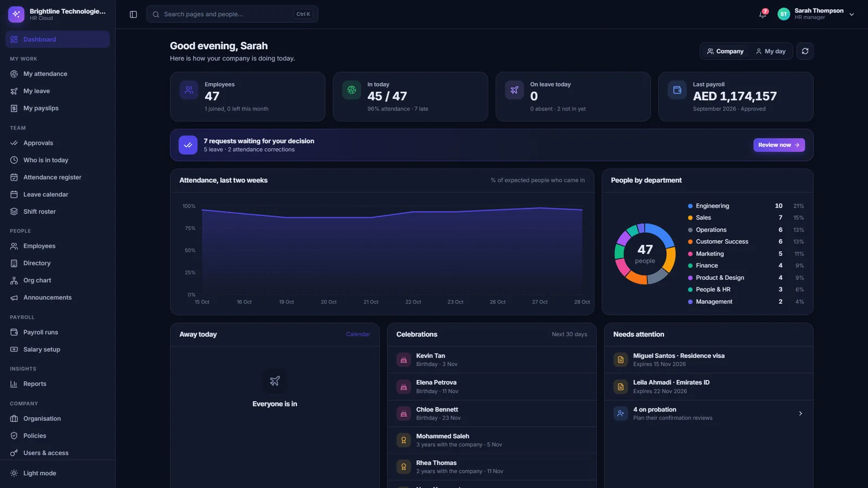Click Miguel Santos document expiry icon
Viewport: 868px width, 488px height.
tap(621, 360)
